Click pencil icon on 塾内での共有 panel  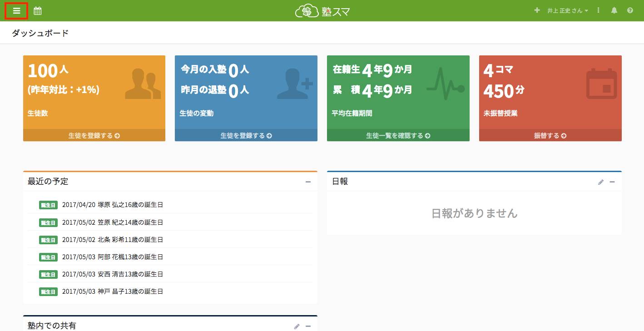click(x=297, y=326)
